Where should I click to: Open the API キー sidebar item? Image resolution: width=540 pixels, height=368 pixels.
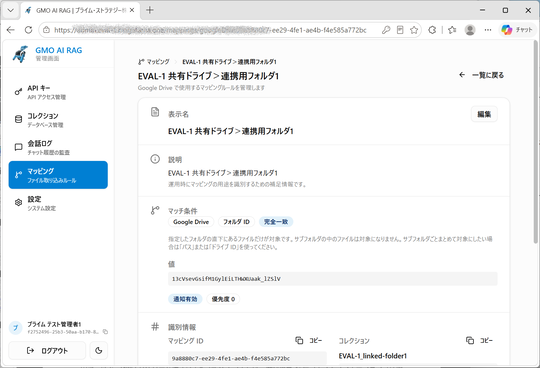point(58,92)
